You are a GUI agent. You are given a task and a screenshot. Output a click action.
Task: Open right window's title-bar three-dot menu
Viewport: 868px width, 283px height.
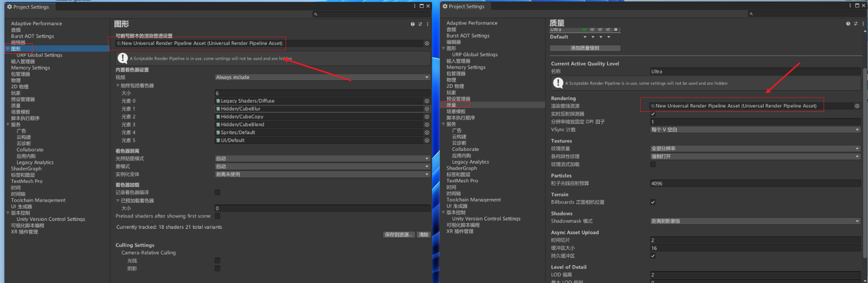850,6
